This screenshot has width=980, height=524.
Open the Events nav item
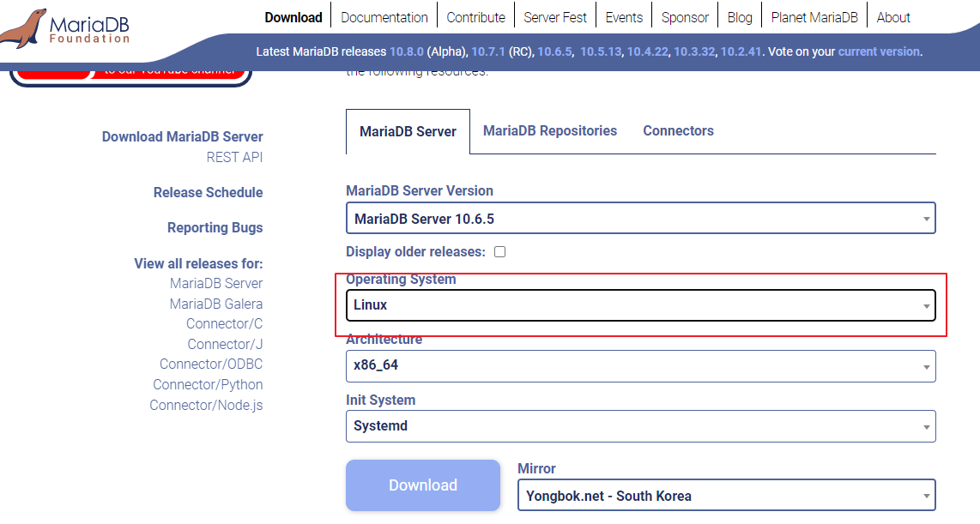pyautogui.click(x=624, y=17)
